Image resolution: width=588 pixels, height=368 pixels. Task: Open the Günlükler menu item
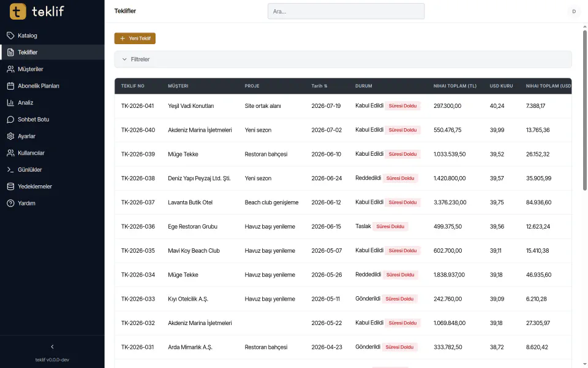coord(52,170)
